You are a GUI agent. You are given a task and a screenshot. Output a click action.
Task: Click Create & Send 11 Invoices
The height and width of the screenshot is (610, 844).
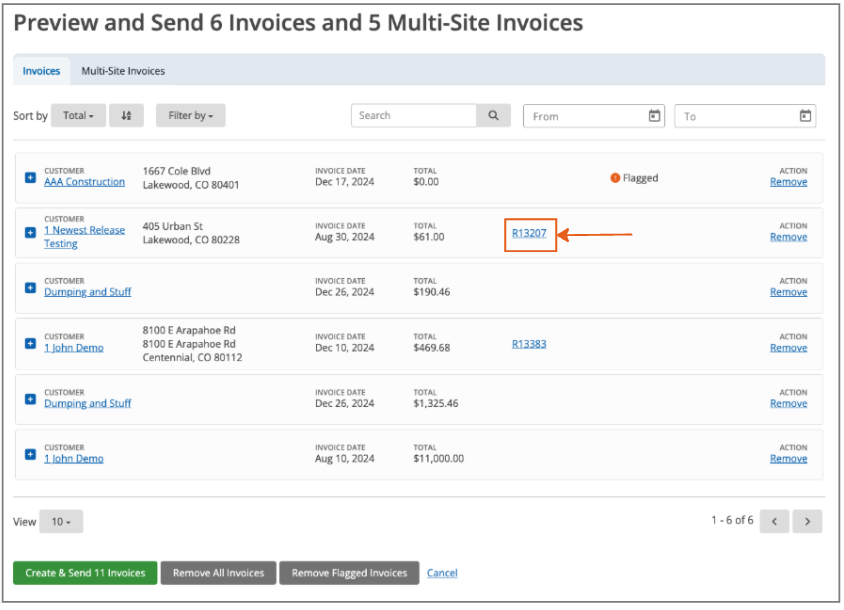tap(85, 573)
